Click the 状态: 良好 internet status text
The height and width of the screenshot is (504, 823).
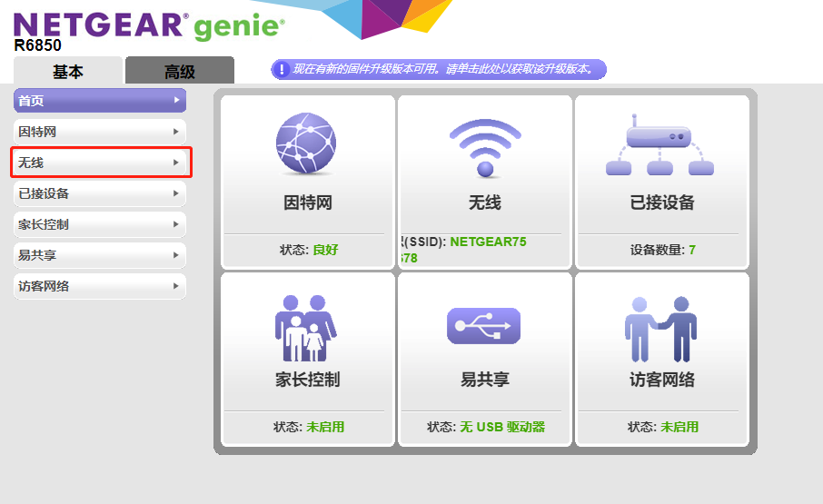[309, 250]
